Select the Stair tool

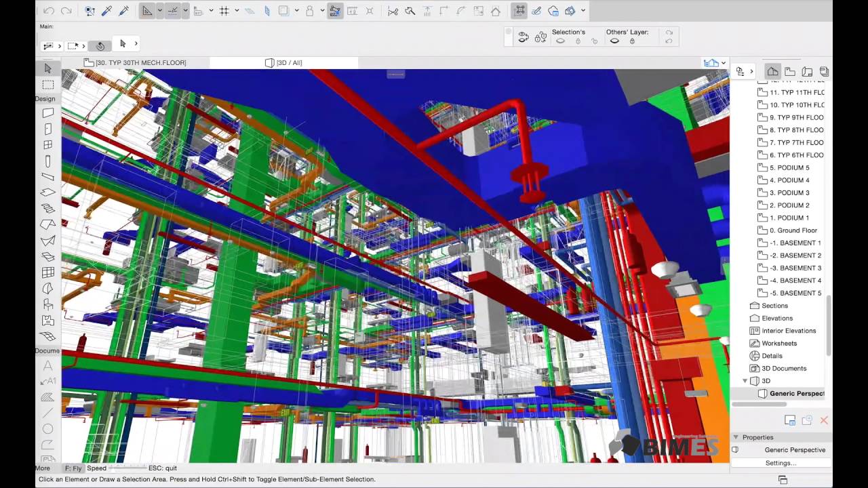(47, 209)
